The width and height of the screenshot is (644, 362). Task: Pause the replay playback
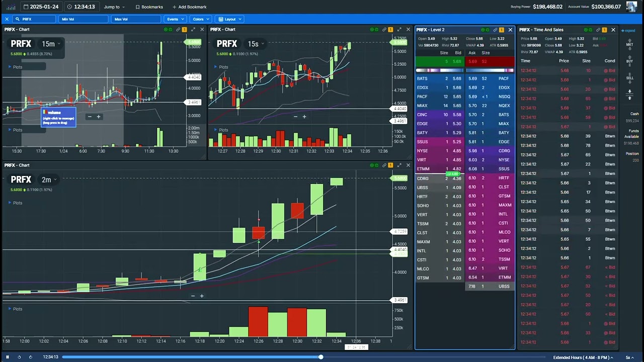click(8, 357)
